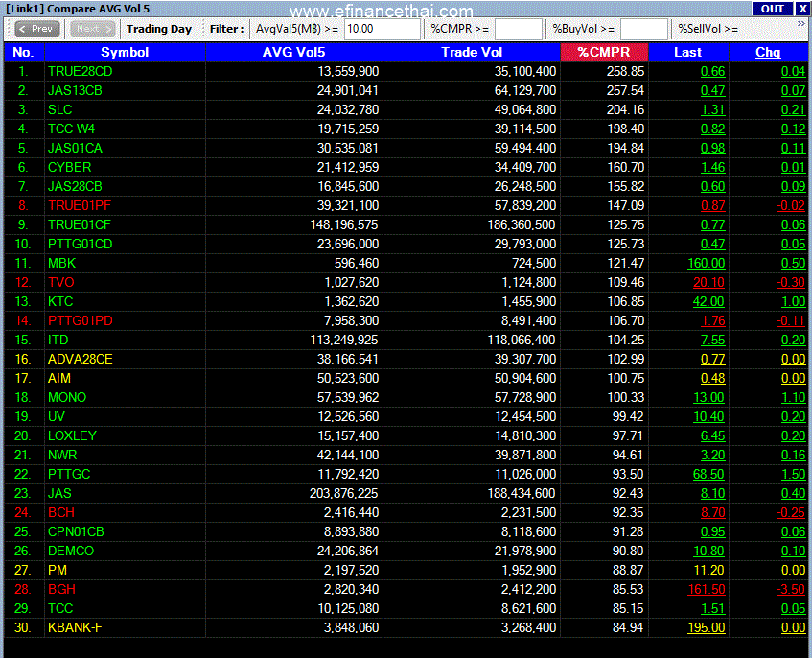
Task: Open the TVO last price 20.10
Action: 709,282
